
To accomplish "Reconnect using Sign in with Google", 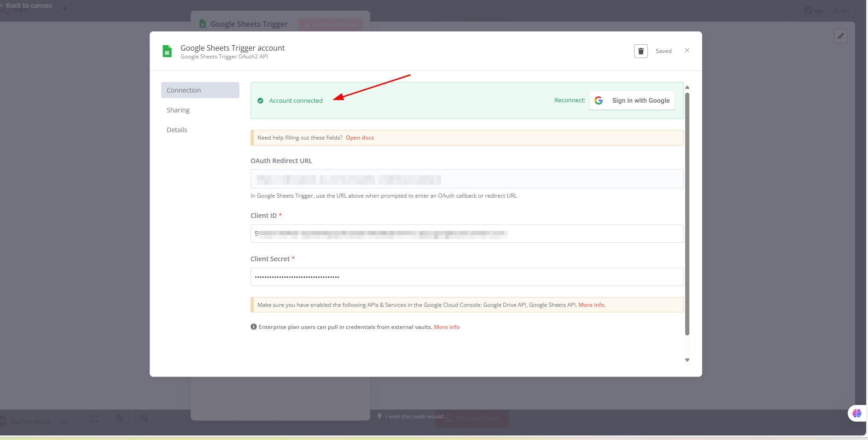I will pos(632,100).
